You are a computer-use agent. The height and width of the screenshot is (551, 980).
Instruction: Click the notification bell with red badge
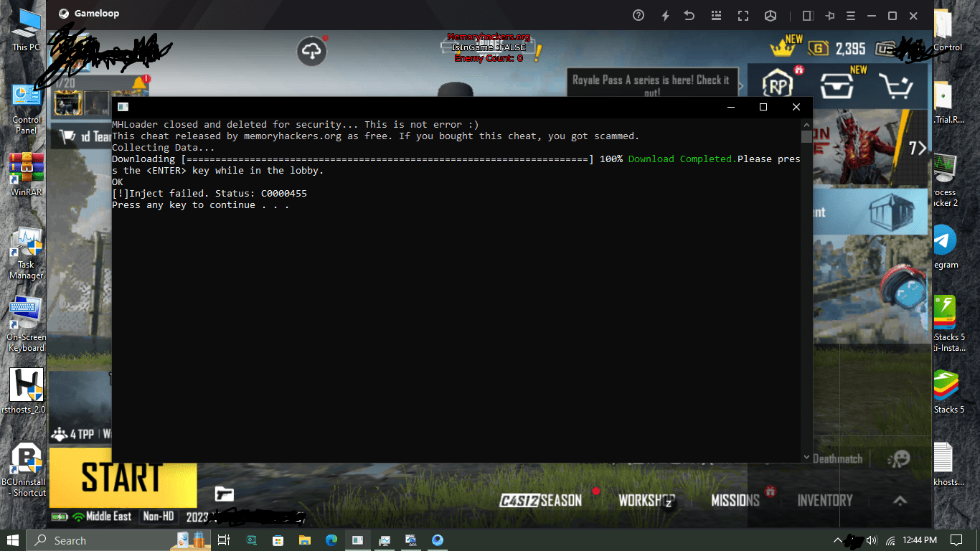(139, 85)
